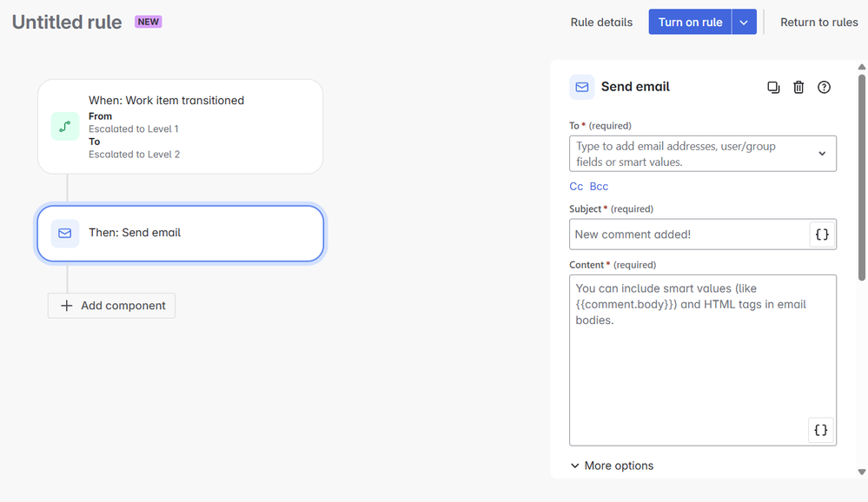
Task: Click the scrollbar down arrow in the panel
Action: tap(861, 472)
